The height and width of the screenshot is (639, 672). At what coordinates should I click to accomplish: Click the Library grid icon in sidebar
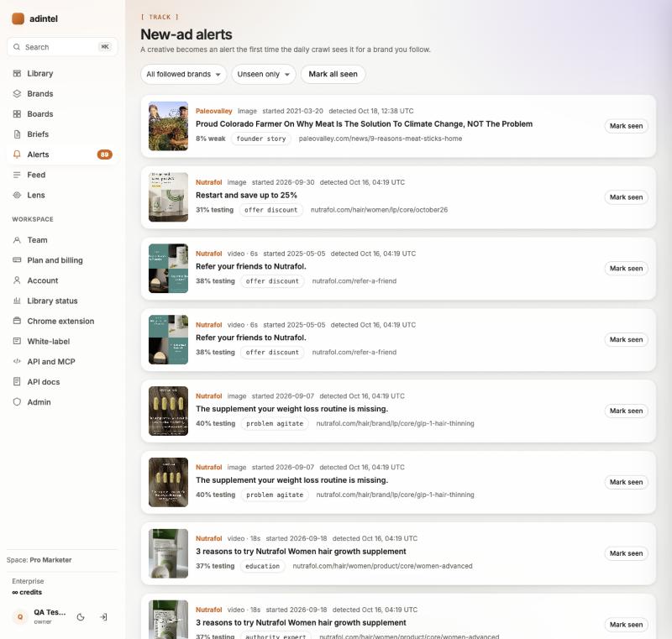17,73
